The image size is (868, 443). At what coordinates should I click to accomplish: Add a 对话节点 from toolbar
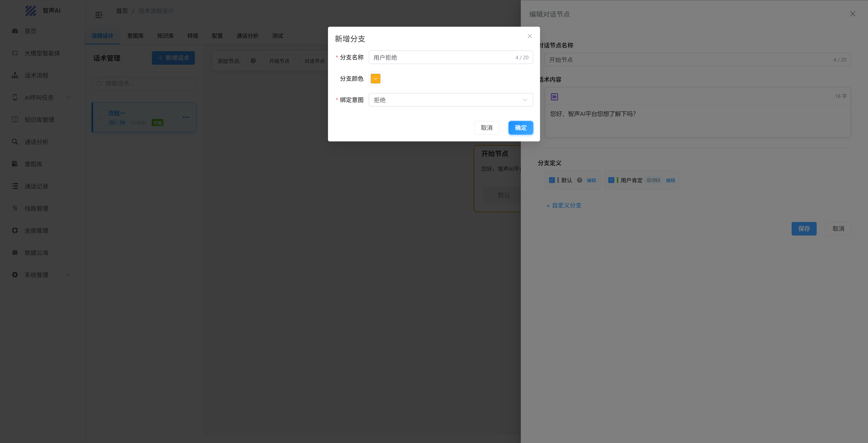tap(314, 61)
